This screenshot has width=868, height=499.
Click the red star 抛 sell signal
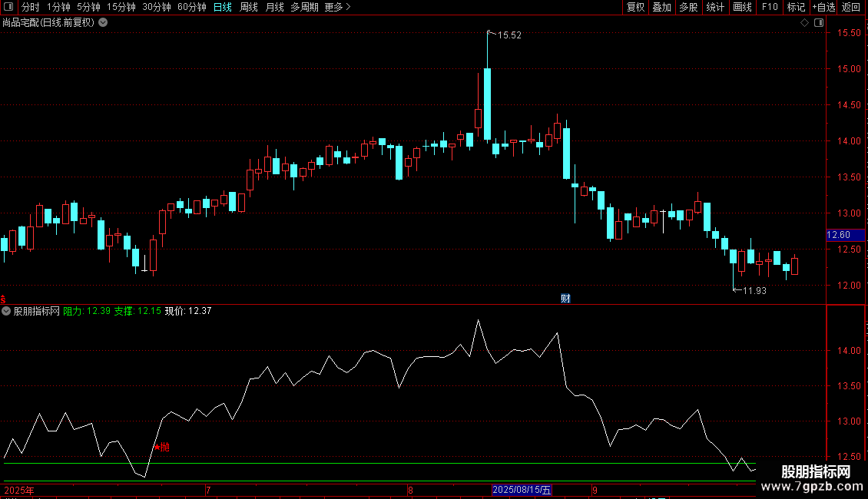point(161,447)
